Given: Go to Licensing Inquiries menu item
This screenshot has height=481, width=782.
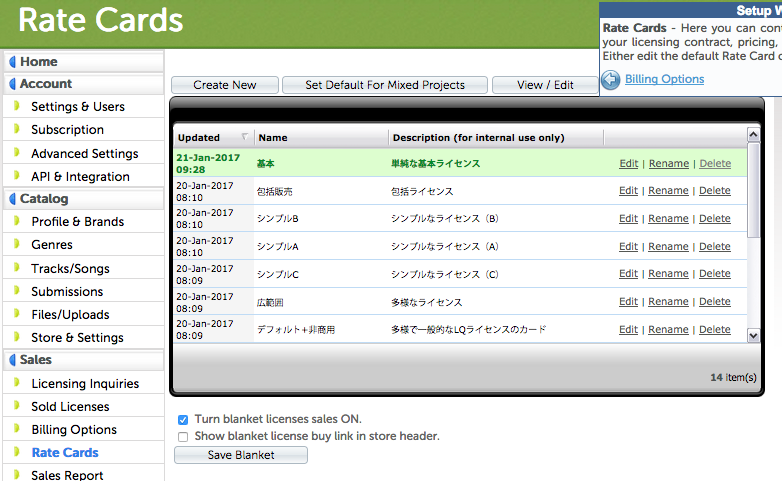Looking at the screenshot, I should point(85,383).
